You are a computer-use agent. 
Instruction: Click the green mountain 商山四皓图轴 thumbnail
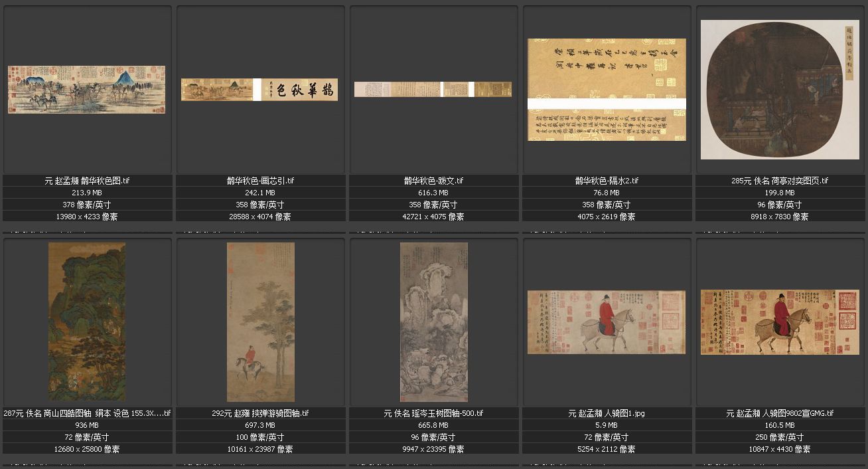click(x=87, y=322)
